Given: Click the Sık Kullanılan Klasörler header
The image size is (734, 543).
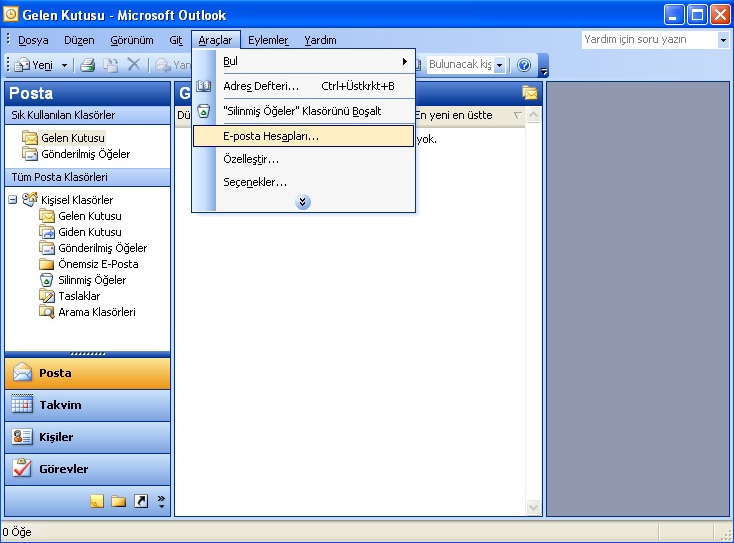Looking at the screenshot, I should click(x=88, y=115).
